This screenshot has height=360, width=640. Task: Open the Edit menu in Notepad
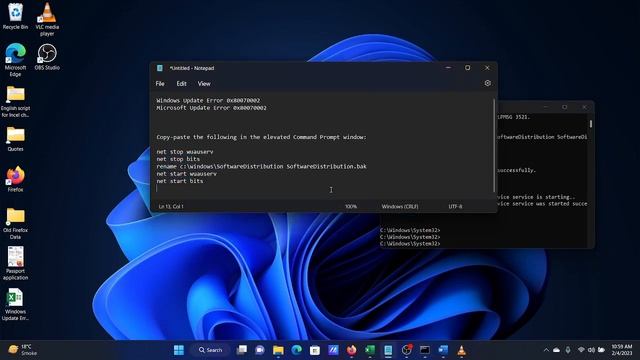point(181,84)
